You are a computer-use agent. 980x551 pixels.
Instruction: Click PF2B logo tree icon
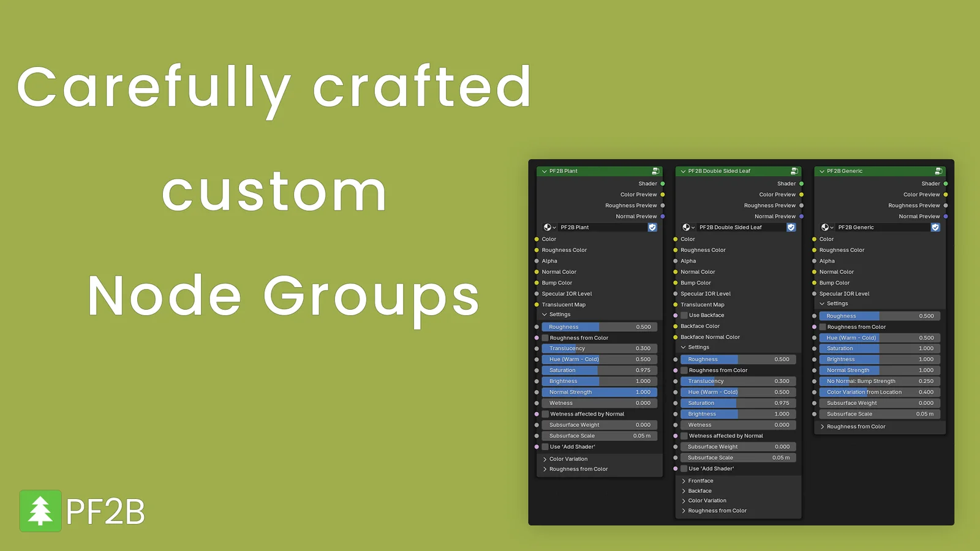pyautogui.click(x=40, y=511)
